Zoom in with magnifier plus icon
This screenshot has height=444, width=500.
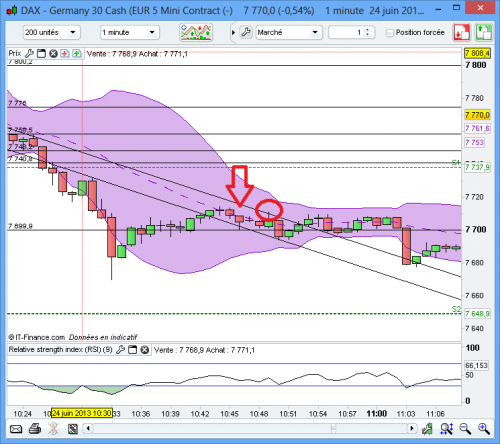click(483, 429)
